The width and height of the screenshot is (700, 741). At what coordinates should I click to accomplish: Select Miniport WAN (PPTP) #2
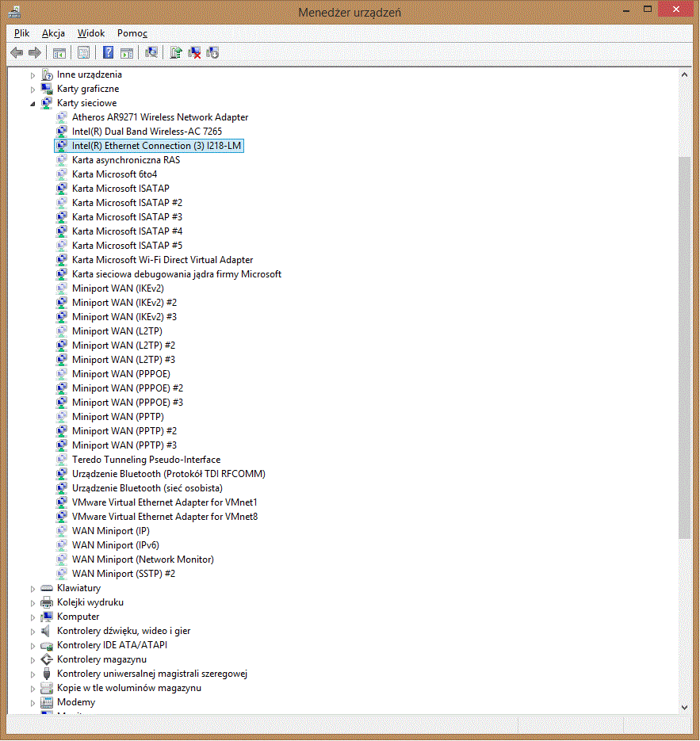tap(124, 430)
